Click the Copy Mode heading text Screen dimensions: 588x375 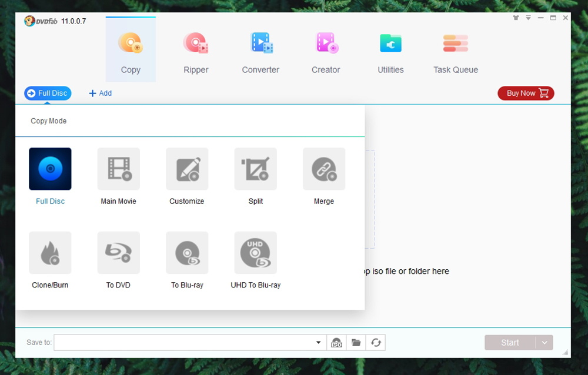coord(49,120)
